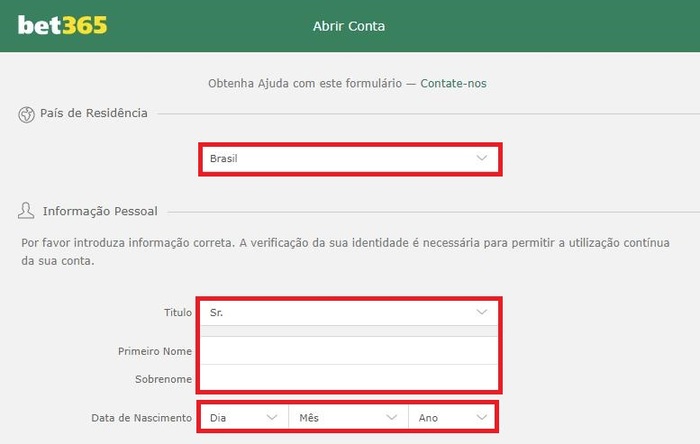Click the Primeiro Nome label
Screen dimensions: 700x444
pos(155,351)
